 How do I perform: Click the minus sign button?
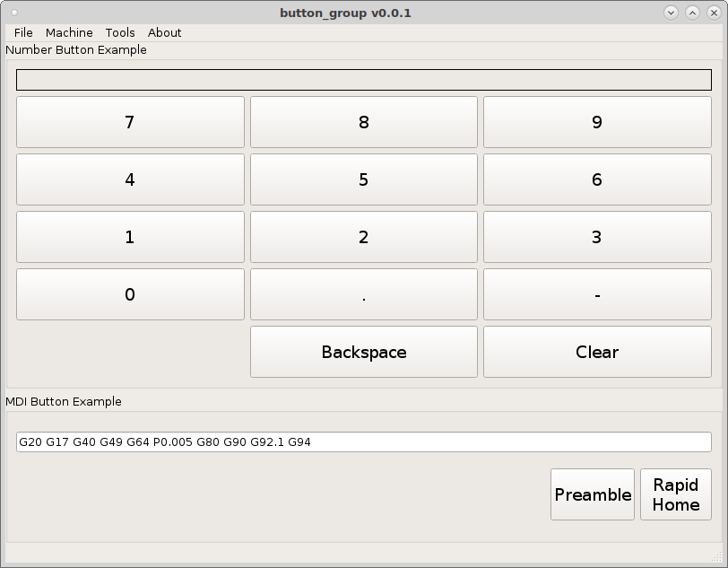597,294
